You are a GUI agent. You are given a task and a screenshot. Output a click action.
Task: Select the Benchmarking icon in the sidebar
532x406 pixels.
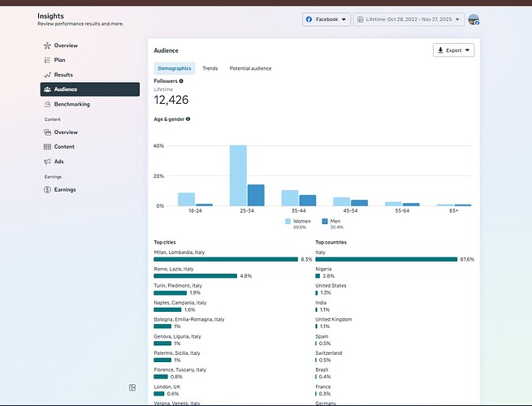pos(48,104)
